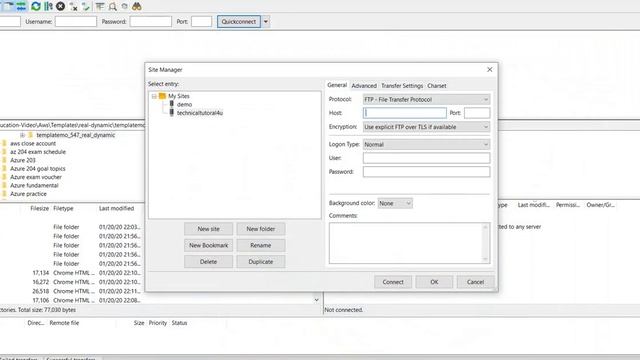Viewport: 640px width, 360px height.
Task: Click the Cancel button
Action: 476,282
